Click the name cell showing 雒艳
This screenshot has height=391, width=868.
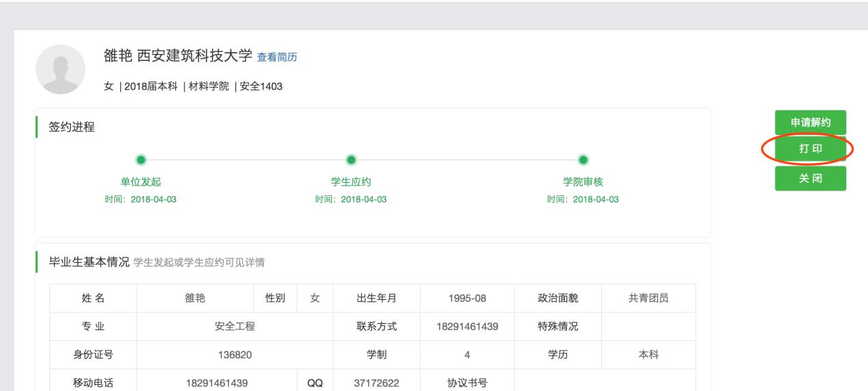[195, 298]
